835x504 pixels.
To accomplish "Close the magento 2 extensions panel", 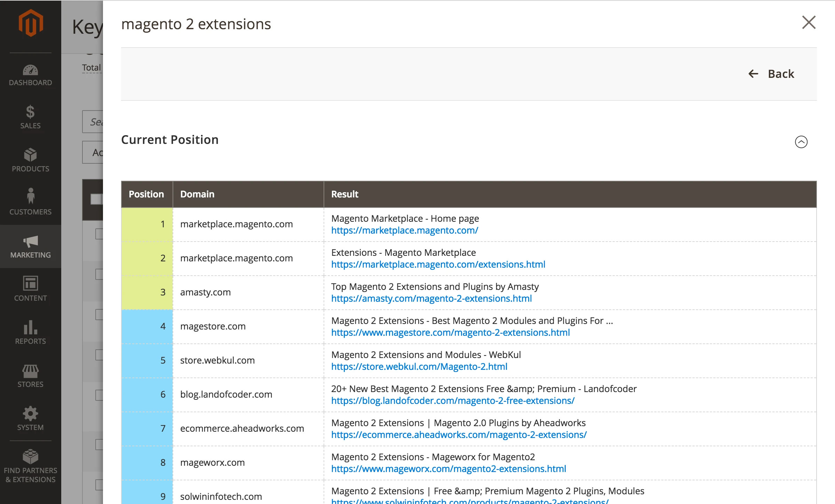I will pos(809,23).
